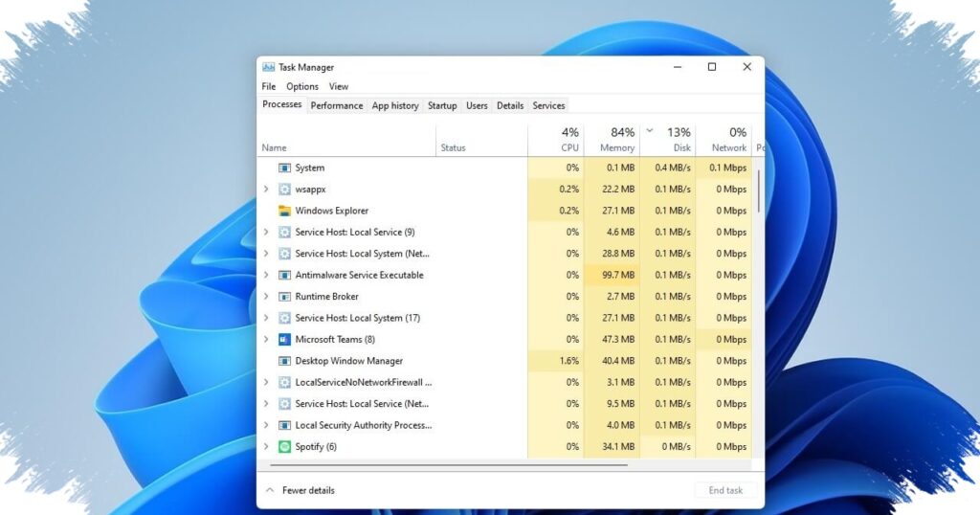This screenshot has height=515, width=980.
Task: Open the File menu
Action: (269, 86)
